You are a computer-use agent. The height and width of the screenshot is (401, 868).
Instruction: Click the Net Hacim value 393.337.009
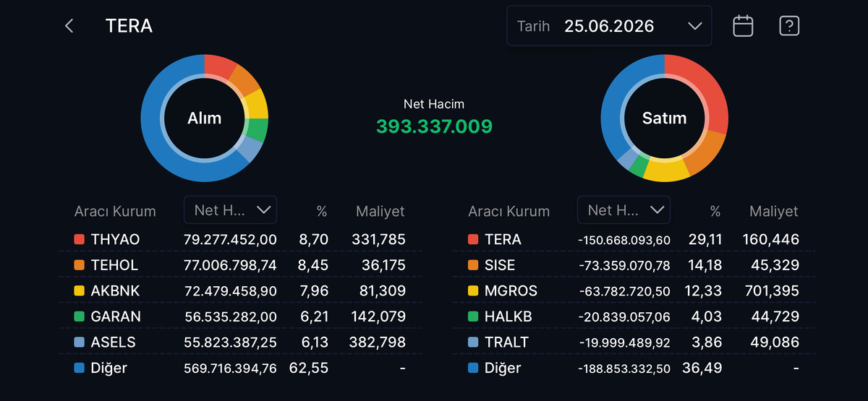(434, 126)
